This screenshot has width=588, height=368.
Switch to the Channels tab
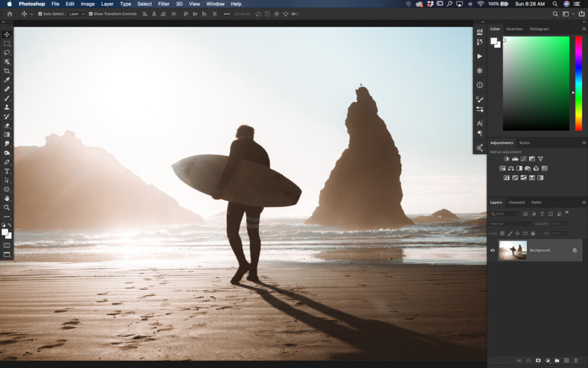517,202
